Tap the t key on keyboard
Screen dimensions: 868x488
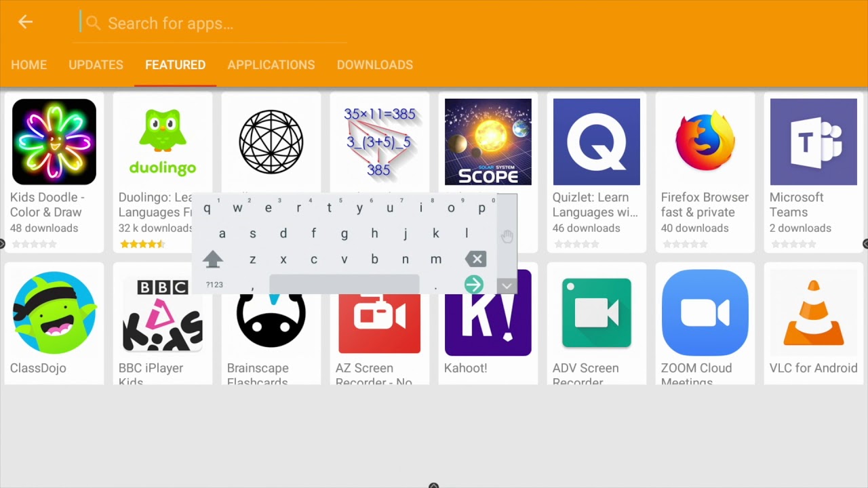(330, 208)
